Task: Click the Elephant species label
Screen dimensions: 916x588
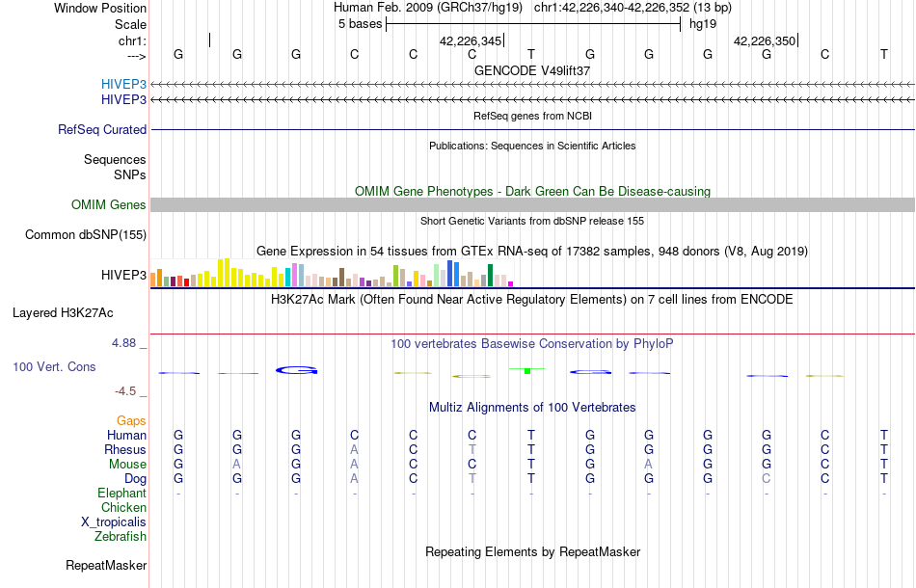Action: (122, 494)
